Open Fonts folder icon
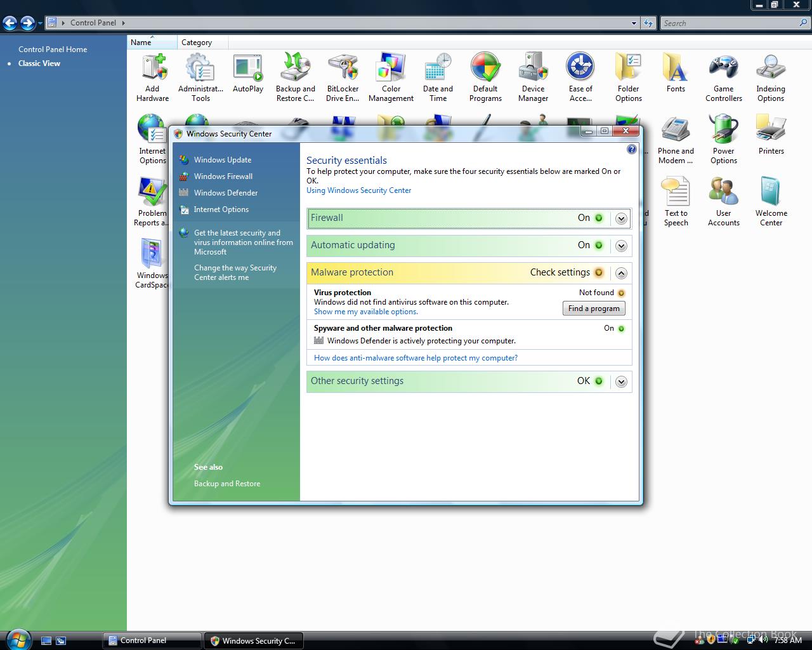Image resolution: width=812 pixels, height=650 pixels. (x=676, y=74)
